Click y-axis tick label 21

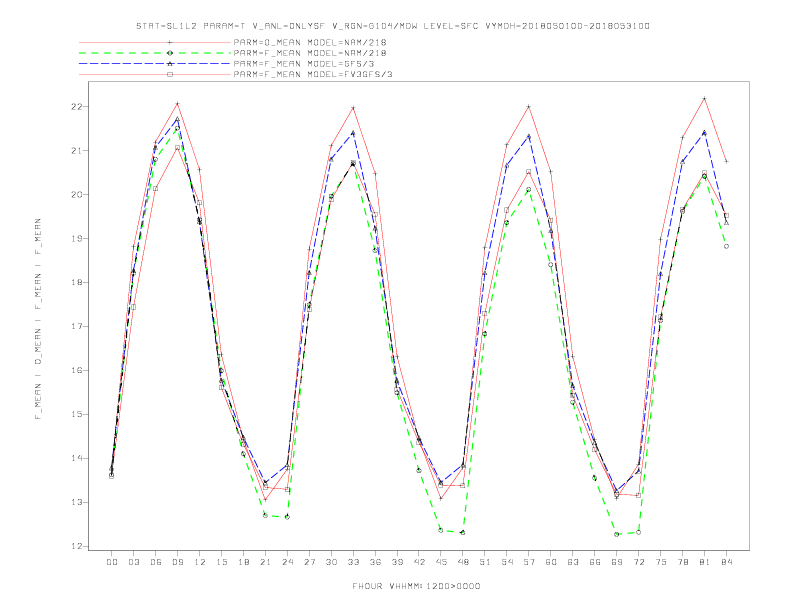[77, 150]
